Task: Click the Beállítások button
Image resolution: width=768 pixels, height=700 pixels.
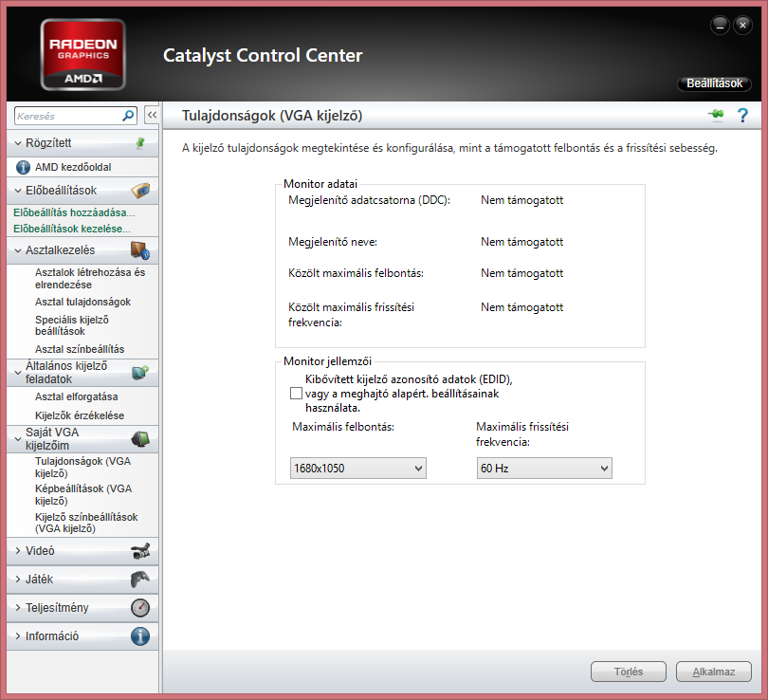Action: click(x=714, y=83)
